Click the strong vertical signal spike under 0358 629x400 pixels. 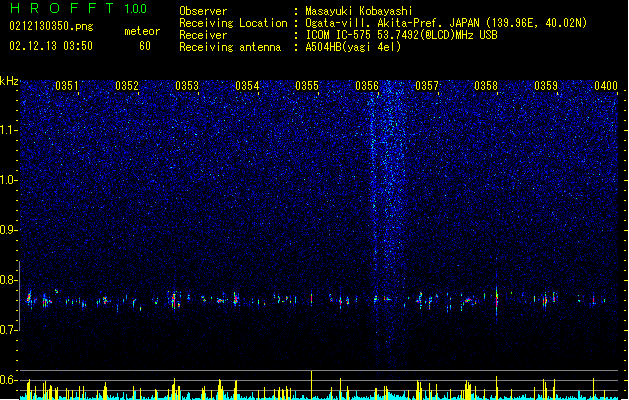pyautogui.click(x=497, y=299)
